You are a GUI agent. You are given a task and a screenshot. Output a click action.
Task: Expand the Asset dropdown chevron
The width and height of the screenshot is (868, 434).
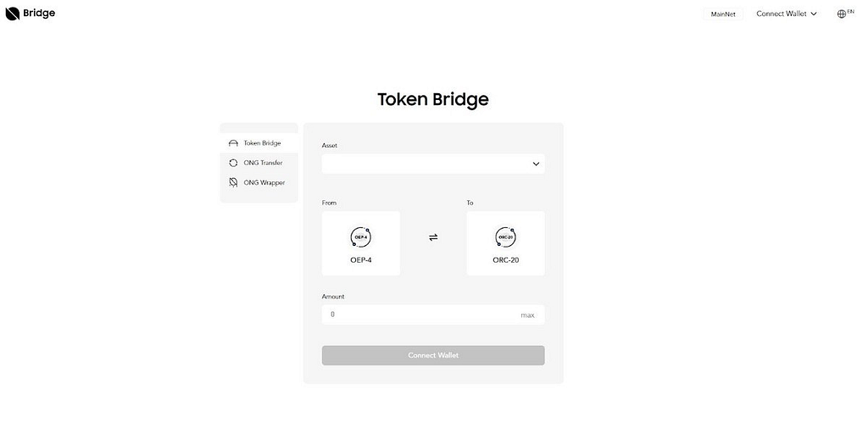pyautogui.click(x=536, y=164)
